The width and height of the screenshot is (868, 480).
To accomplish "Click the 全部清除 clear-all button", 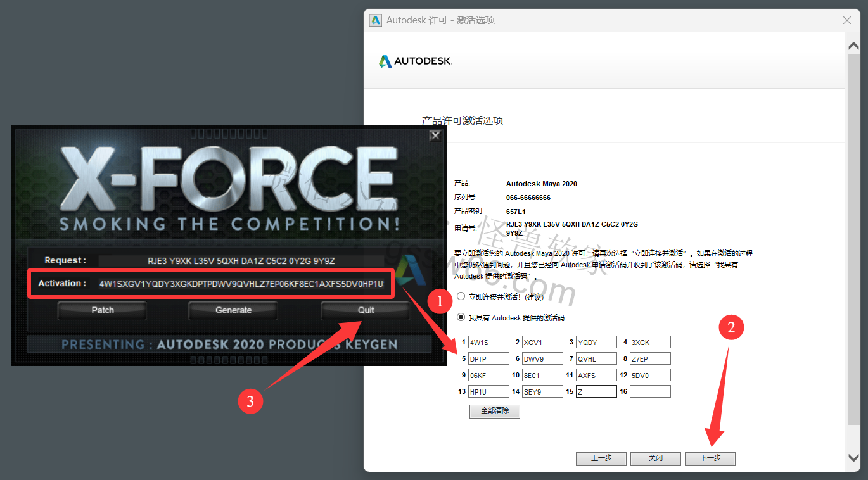I will tap(495, 411).
